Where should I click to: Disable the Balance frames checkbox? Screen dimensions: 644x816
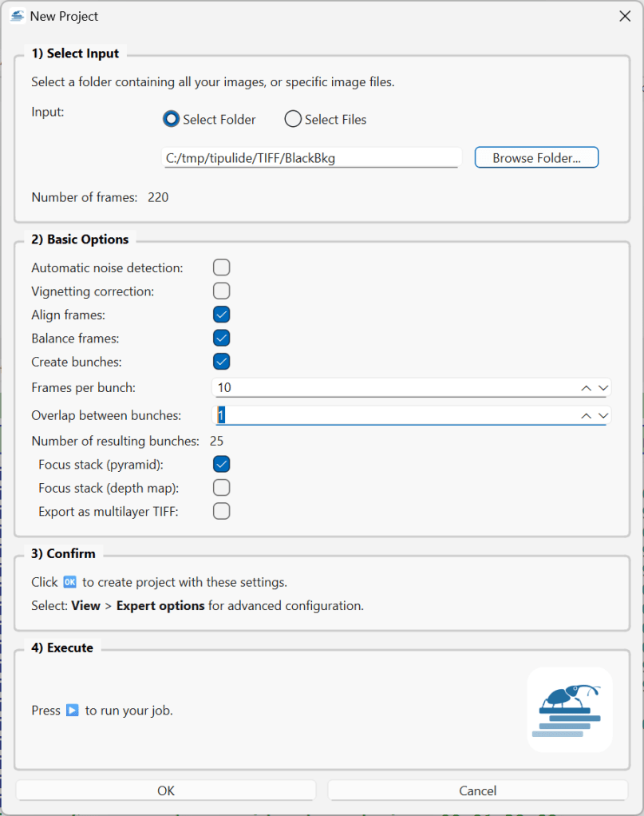[x=221, y=338]
